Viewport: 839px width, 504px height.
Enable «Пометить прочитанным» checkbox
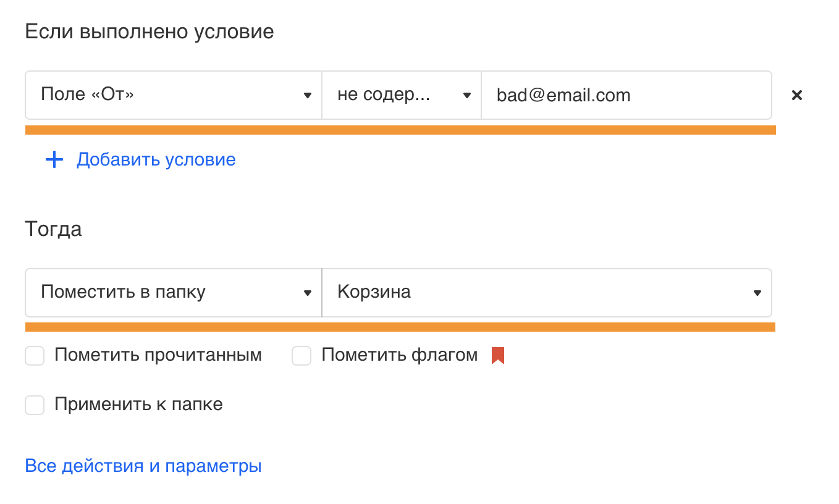coord(35,356)
